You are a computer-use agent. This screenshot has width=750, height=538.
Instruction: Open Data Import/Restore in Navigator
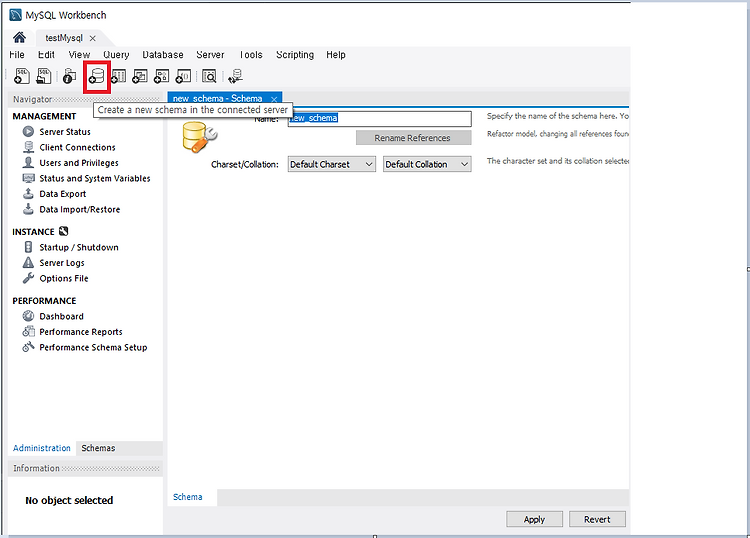[x=79, y=209]
